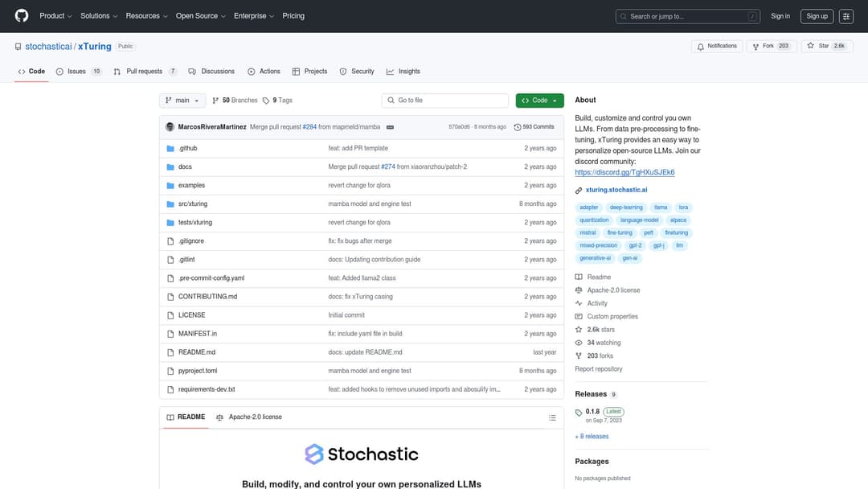
Task: Click the quantization topic tag
Action: [x=594, y=220]
